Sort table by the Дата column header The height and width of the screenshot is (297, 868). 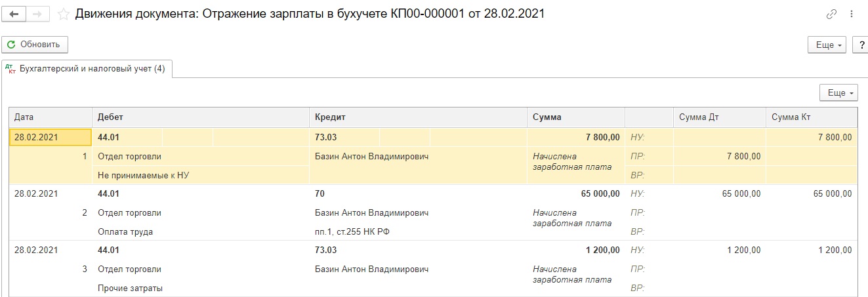(50, 117)
